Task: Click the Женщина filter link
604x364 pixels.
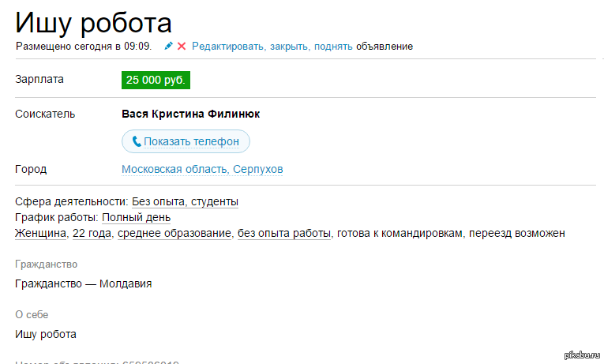Action: click(40, 233)
